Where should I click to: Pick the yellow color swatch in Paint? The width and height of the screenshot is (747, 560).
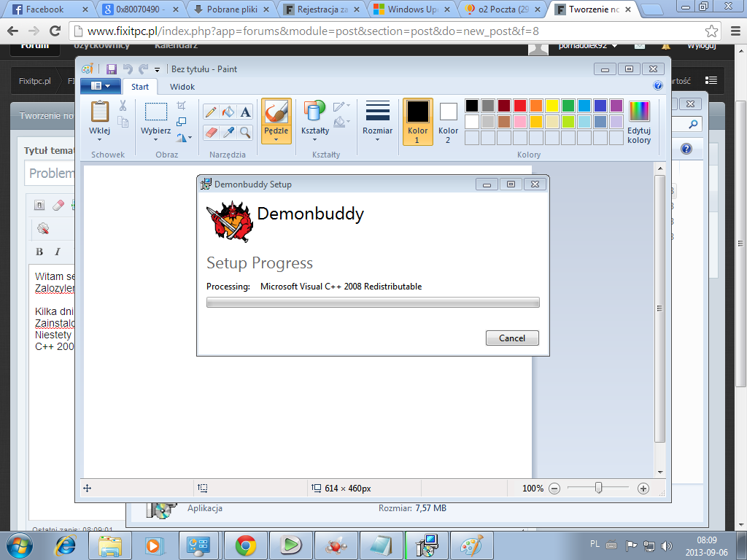[x=552, y=105]
